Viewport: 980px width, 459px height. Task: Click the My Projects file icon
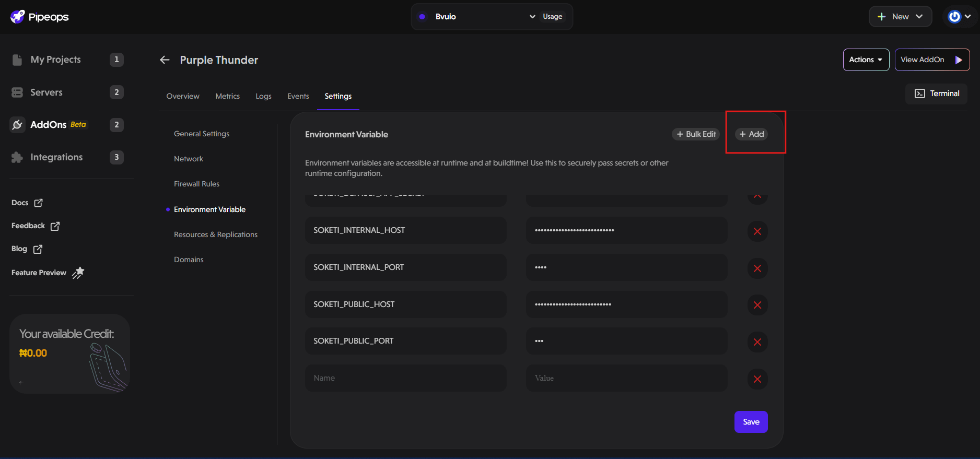pyautogui.click(x=17, y=60)
